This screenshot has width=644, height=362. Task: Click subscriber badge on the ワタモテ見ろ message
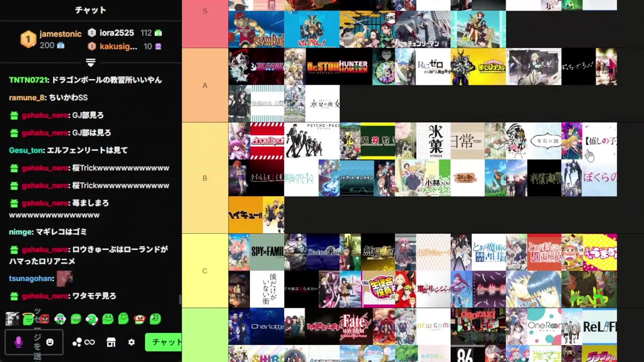tap(14, 296)
